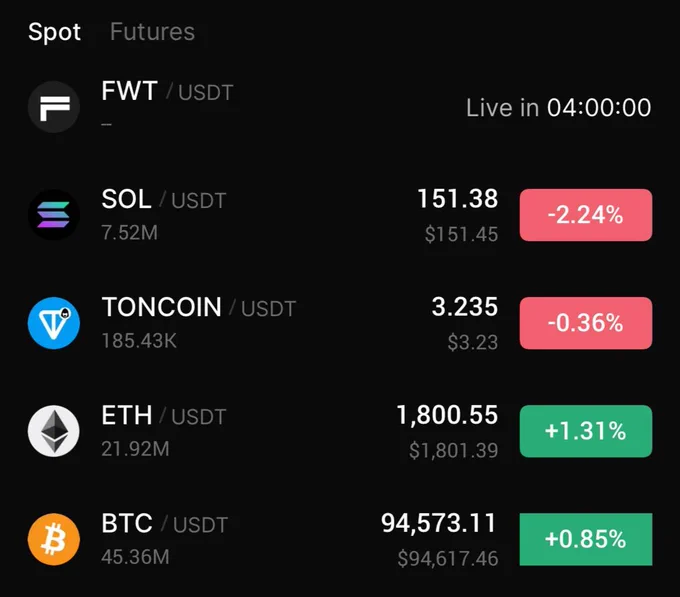Toggle ETH change badge showing +1.31%
The width and height of the screenshot is (680, 597).
[x=586, y=431]
